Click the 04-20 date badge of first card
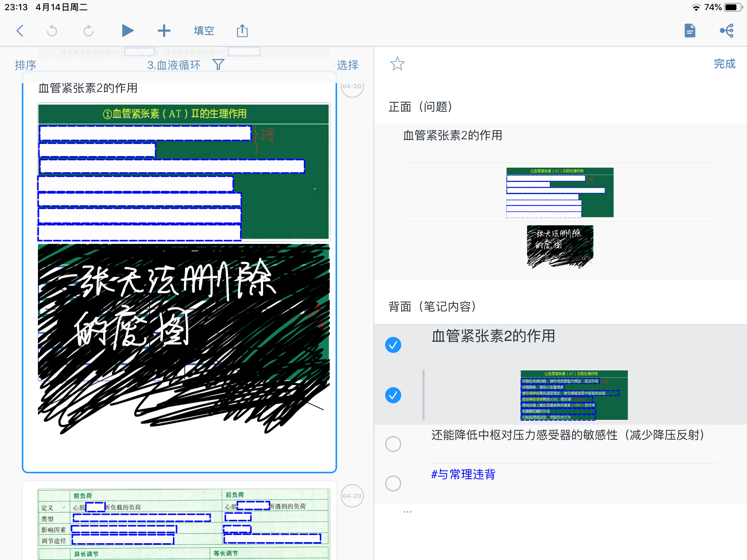 [x=352, y=86]
